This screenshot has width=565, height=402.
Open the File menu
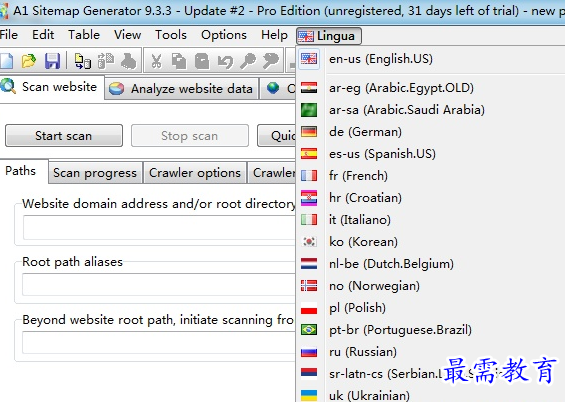click(x=9, y=35)
